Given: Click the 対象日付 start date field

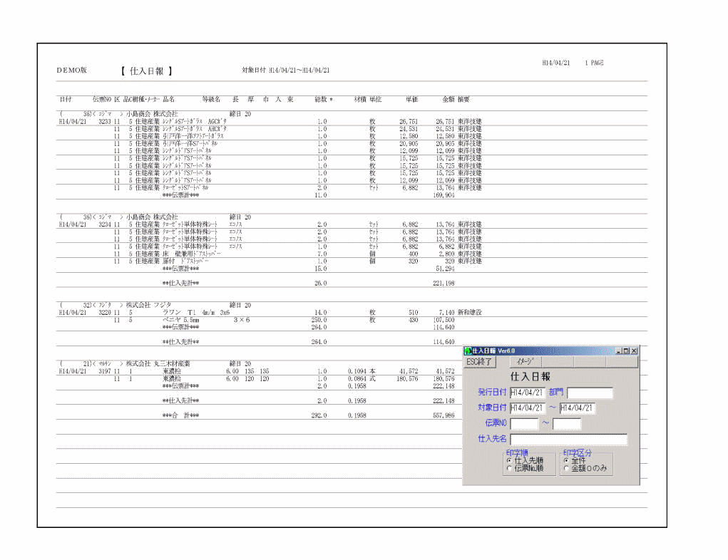Looking at the screenshot, I should coord(527,408).
